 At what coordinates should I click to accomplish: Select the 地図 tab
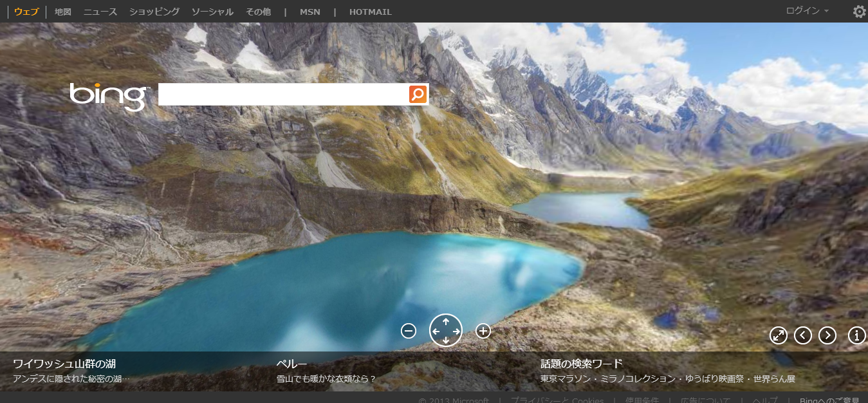[x=63, y=12]
